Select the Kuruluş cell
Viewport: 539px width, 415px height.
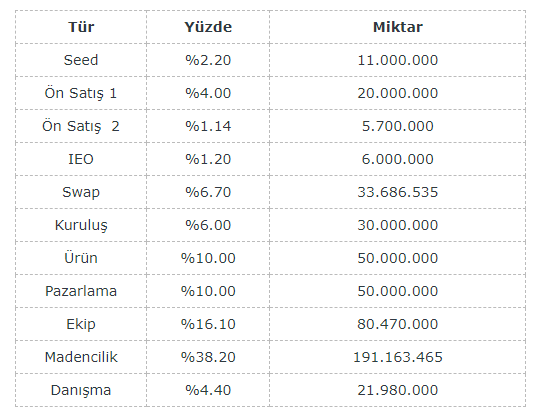pos(81,225)
